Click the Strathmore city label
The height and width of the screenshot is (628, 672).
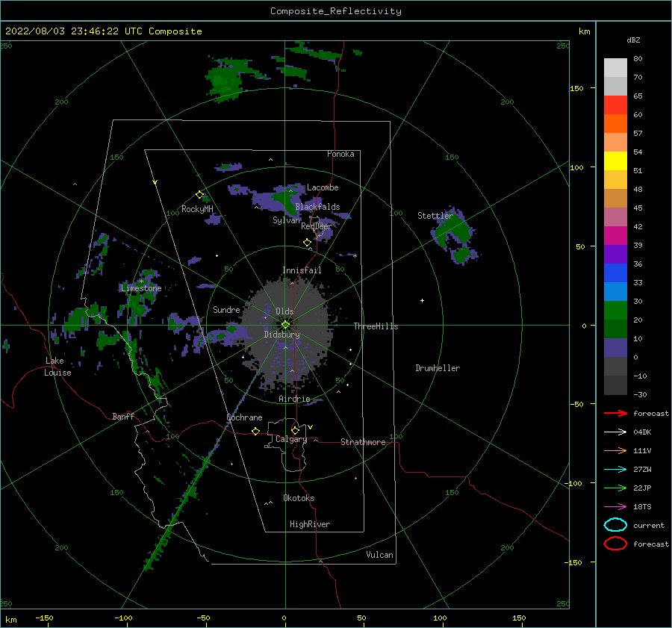[x=363, y=442]
